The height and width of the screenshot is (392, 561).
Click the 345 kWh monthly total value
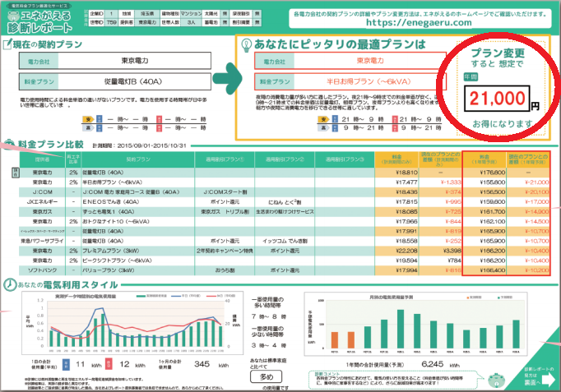[202, 364]
